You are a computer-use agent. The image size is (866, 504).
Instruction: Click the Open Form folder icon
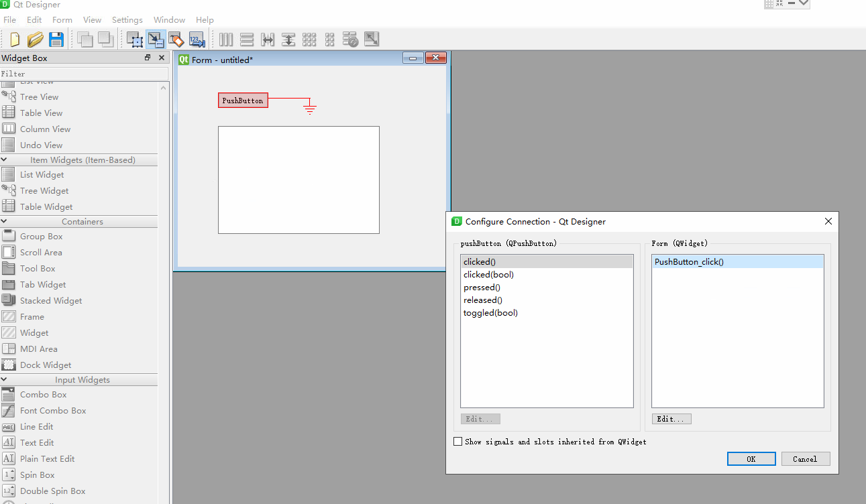(x=35, y=40)
